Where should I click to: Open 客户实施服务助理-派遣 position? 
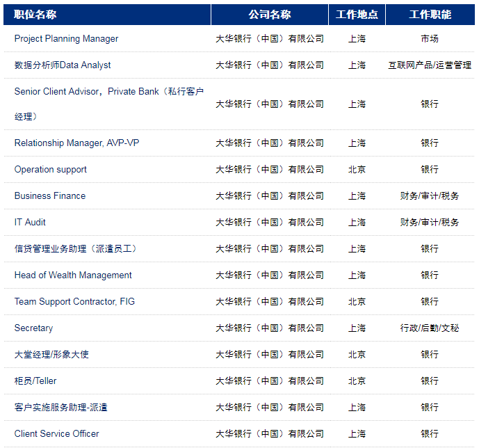click(60, 408)
